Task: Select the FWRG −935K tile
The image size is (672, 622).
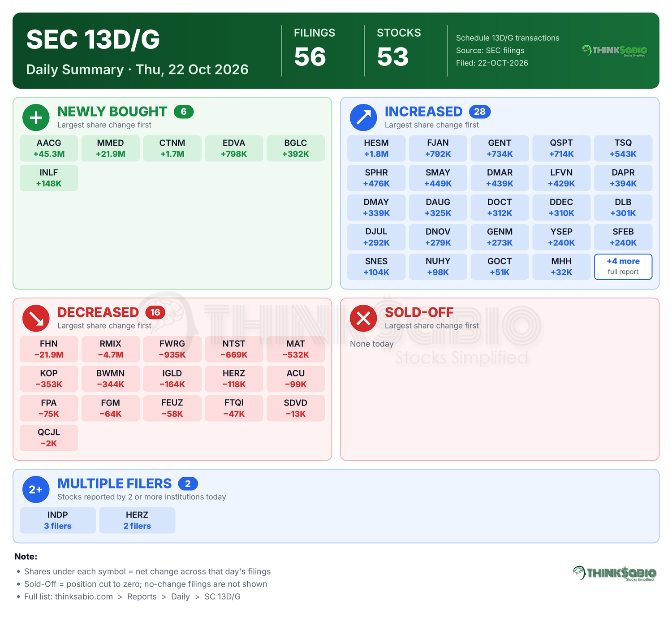Action: point(172,349)
